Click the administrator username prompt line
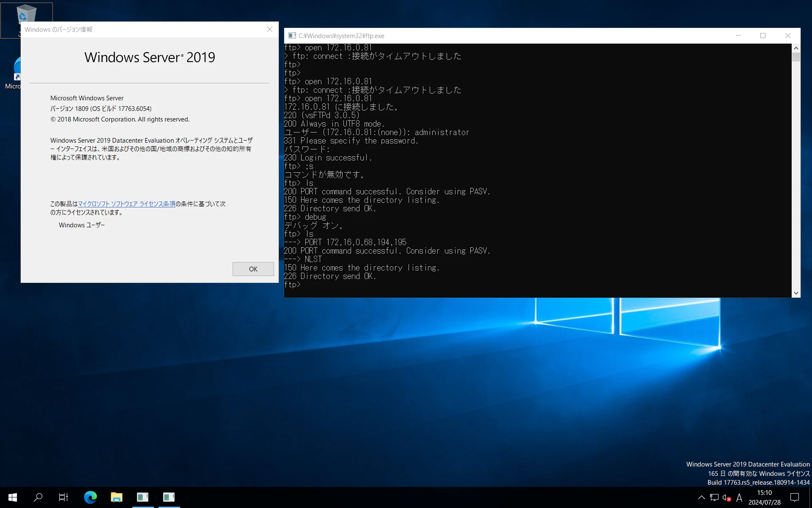Screen dimensions: 812x508 [377, 133]
